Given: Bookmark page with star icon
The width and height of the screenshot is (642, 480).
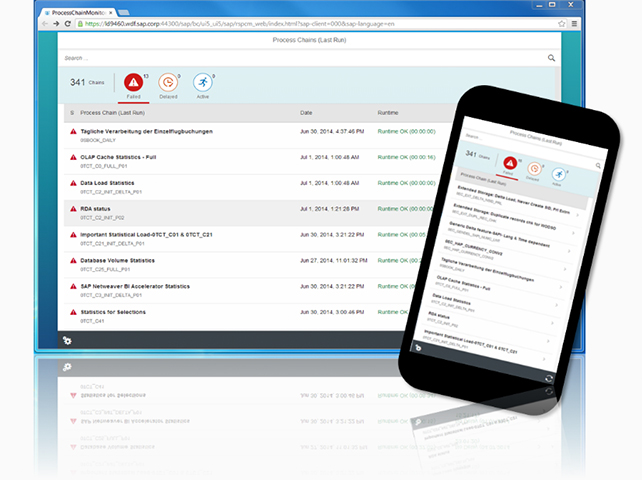Looking at the screenshot, I should (x=562, y=24).
